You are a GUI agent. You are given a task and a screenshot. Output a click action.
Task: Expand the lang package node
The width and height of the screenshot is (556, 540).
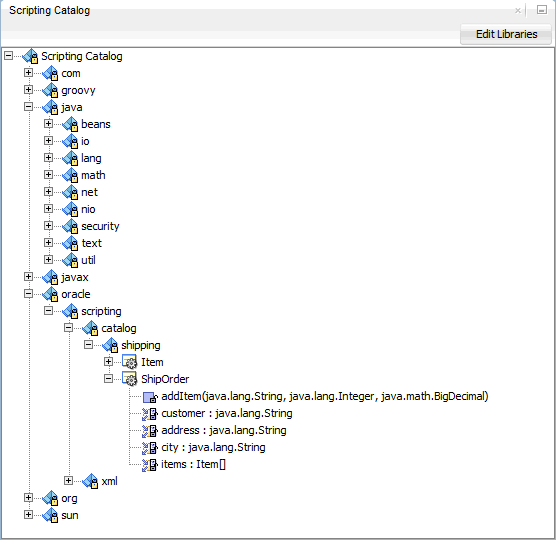click(x=49, y=158)
